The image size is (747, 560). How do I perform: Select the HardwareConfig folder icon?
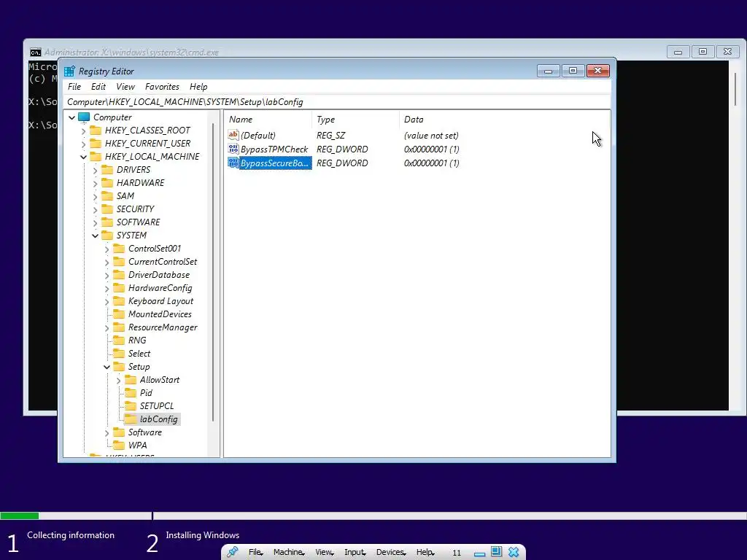pos(119,287)
